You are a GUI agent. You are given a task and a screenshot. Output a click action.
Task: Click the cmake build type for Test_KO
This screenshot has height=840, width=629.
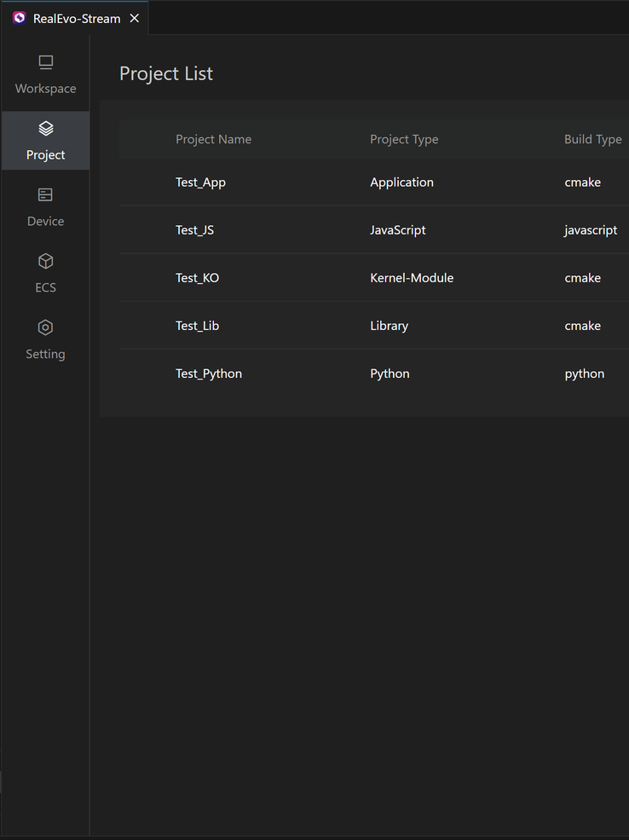click(x=582, y=277)
